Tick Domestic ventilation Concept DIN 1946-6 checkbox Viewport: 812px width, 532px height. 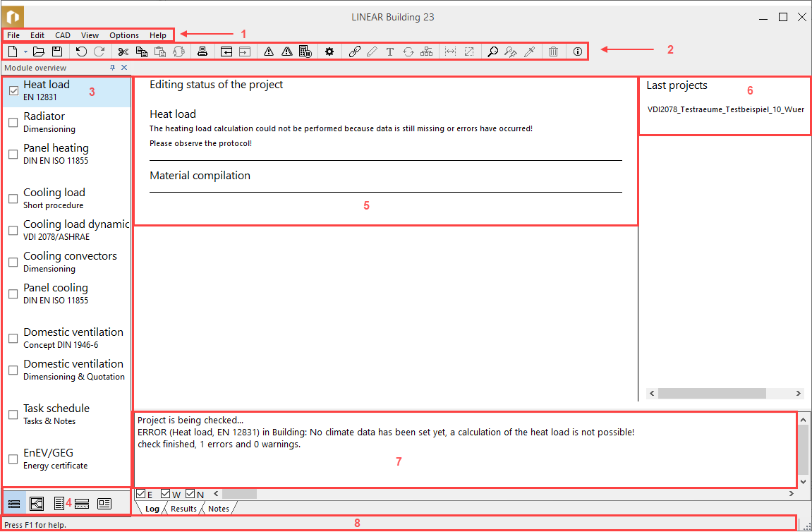coord(13,338)
